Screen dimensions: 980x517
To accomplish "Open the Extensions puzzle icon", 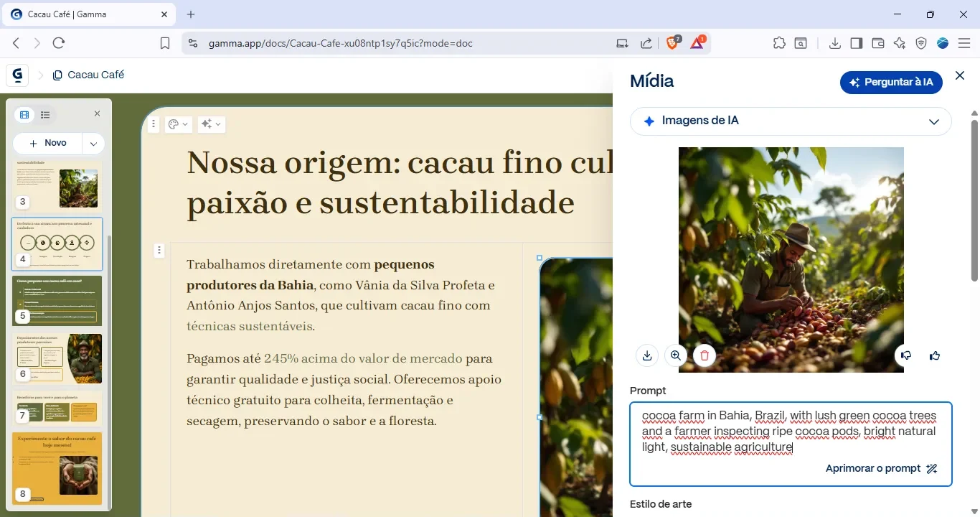I will coord(779,43).
